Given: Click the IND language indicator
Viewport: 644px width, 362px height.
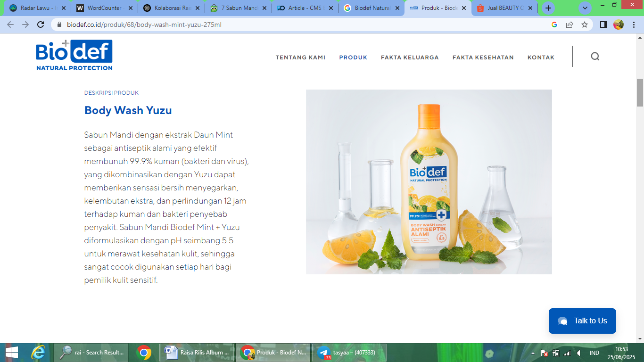Looking at the screenshot, I should [594, 353].
